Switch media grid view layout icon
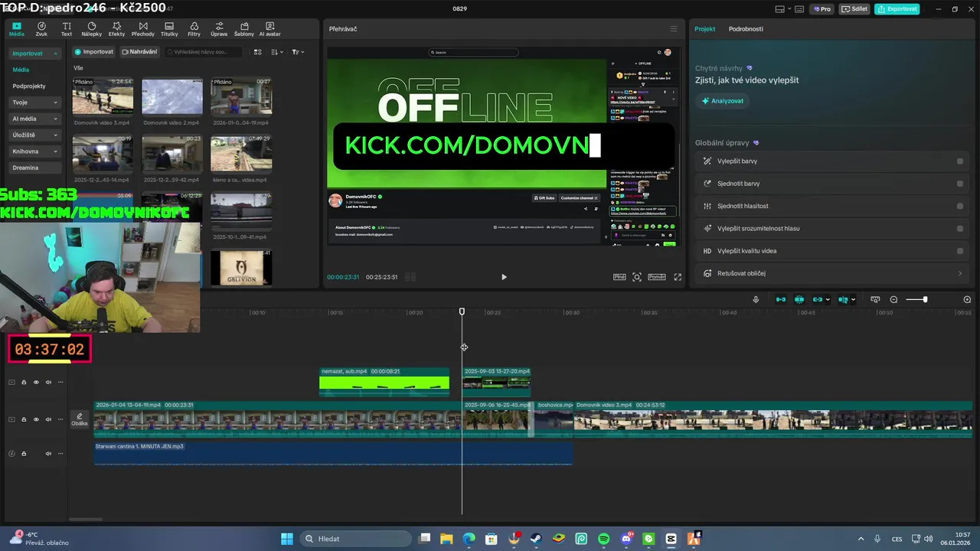This screenshot has width=980, height=551. click(257, 52)
